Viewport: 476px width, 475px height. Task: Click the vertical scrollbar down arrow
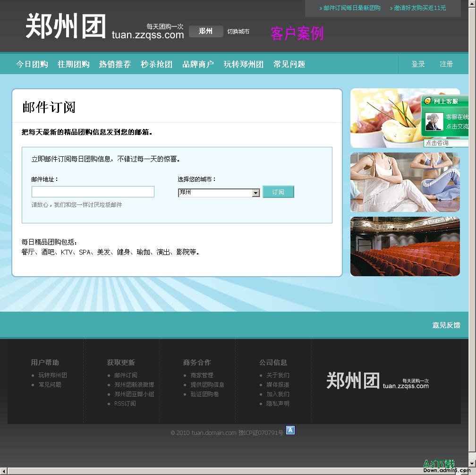(x=472, y=464)
